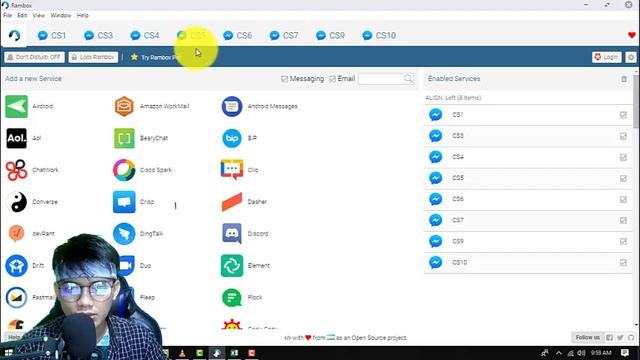Open the Windows notification center
Viewport: 640px width, 360px height.
(x=625, y=353)
